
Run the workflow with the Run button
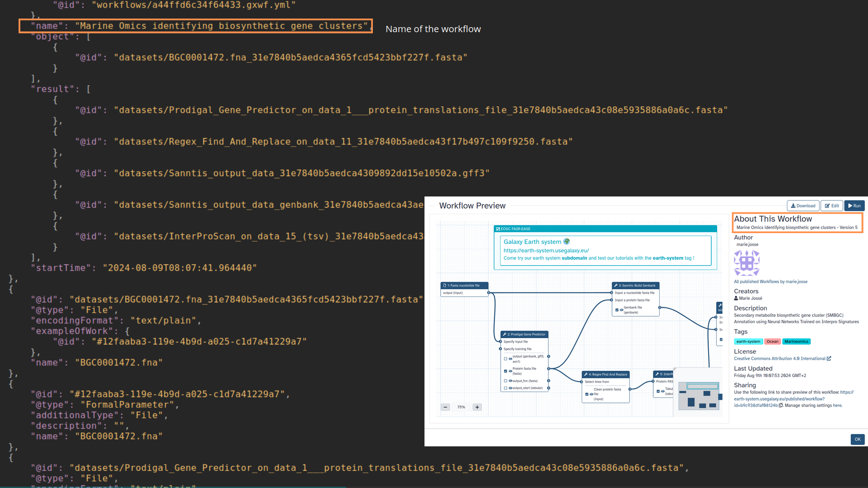[854, 206]
